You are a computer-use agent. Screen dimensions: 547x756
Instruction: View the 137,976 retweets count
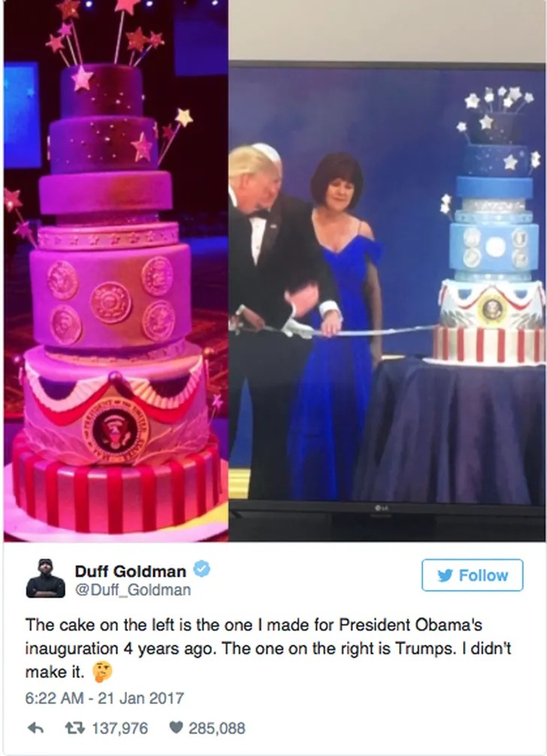tap(119, 728)
